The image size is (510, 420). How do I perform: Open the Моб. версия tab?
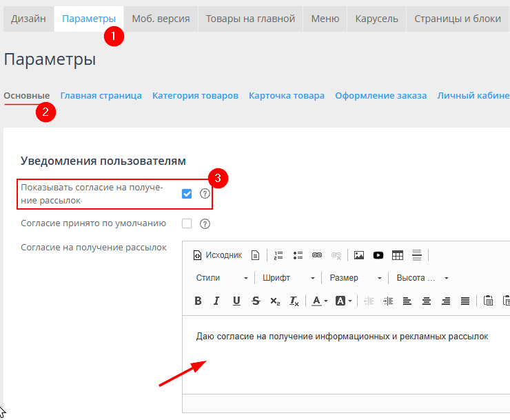(x=161, y=19)
